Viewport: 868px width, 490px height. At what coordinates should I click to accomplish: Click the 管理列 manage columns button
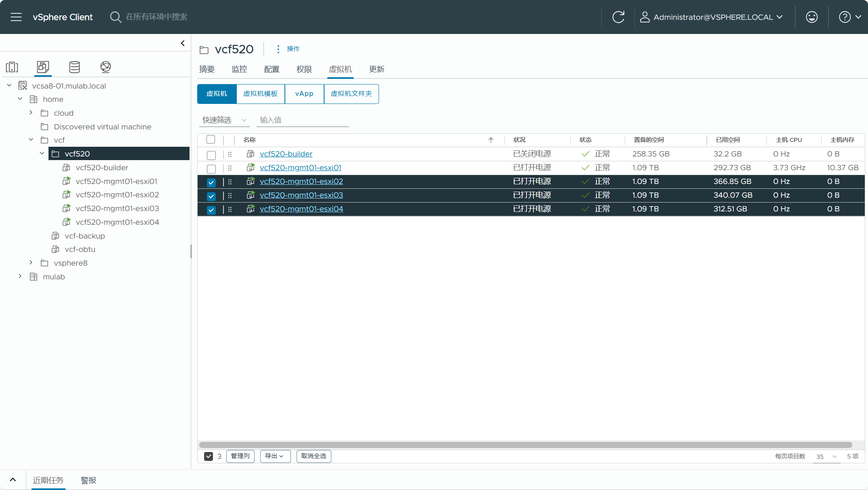click(240, 456)
